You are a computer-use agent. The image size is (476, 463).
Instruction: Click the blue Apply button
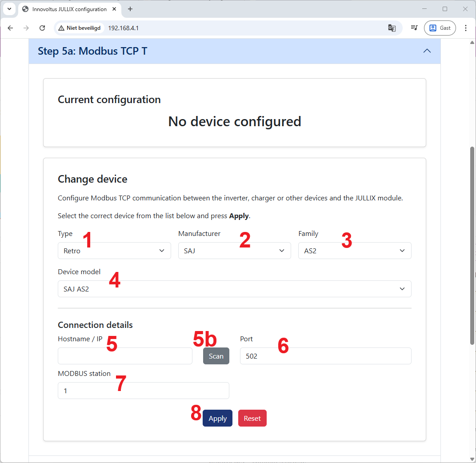click(x=217, y=418)
